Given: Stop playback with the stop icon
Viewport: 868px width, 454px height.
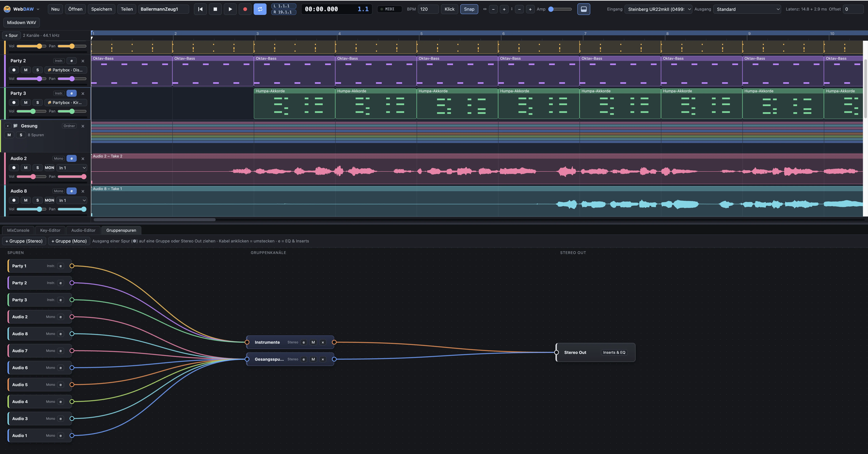Looking at the screenshot, I should coord(215,9).
